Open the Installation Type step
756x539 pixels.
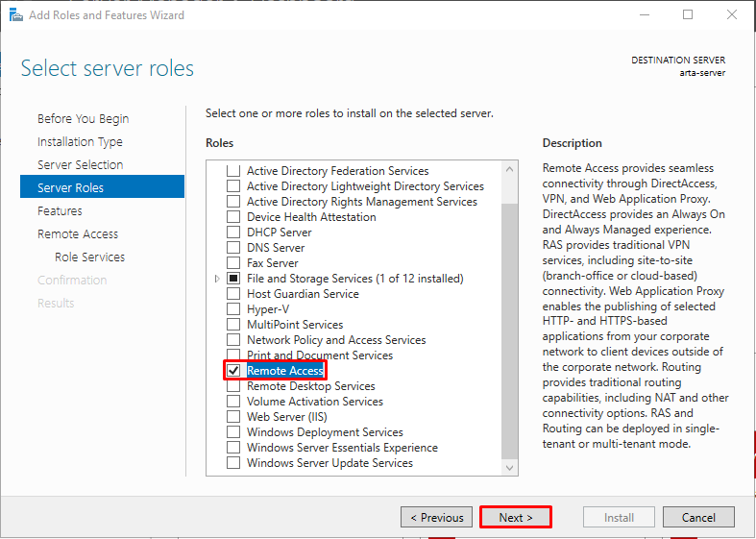click(x=80, y=142)
